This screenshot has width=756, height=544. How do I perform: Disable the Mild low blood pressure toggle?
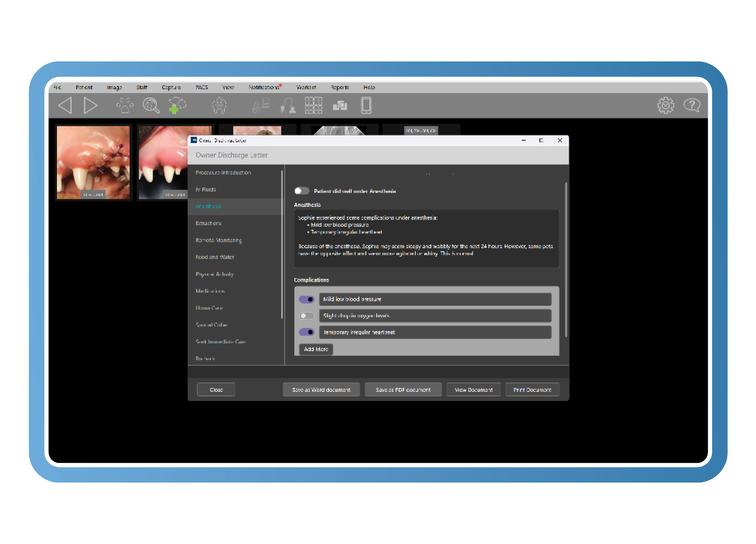[x=306, y=299]
